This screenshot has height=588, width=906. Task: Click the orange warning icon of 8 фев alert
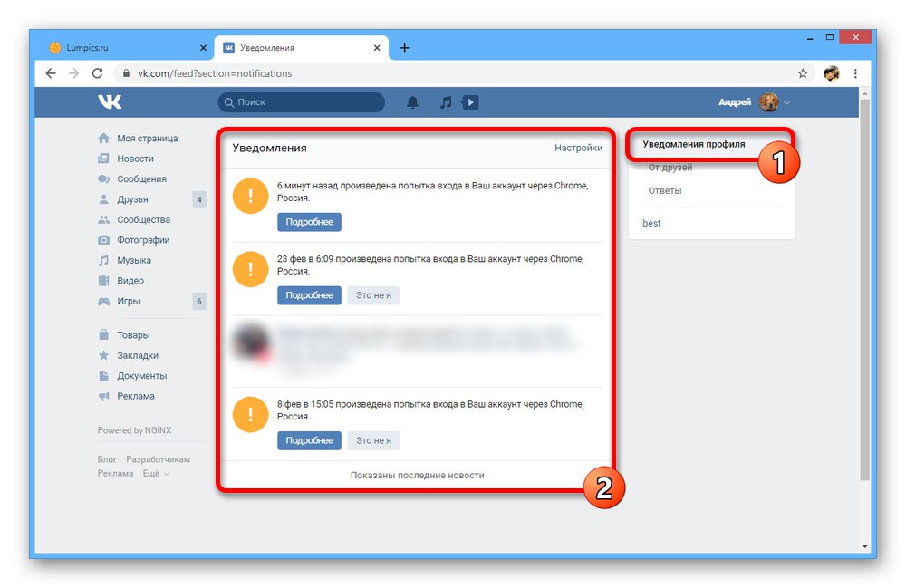pos(250,414)
